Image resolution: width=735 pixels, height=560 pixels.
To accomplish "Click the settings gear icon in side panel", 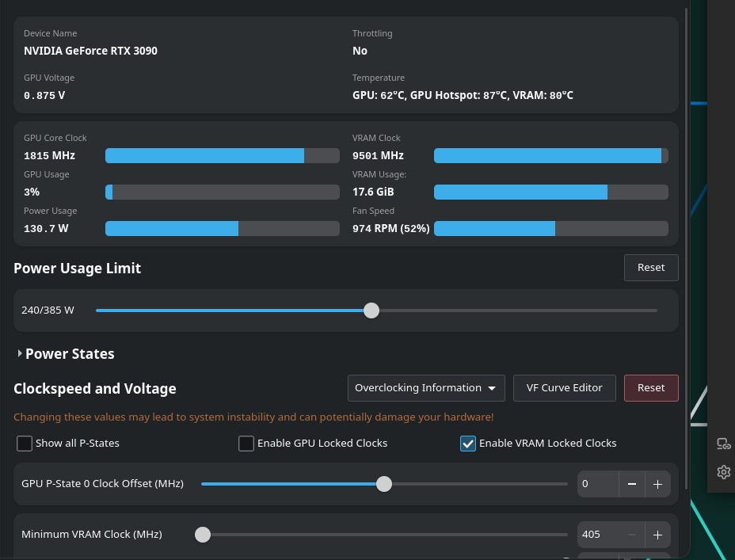I will point(723,472).
